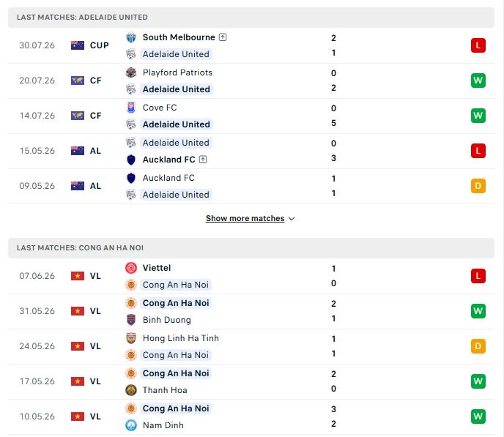
Task: Click the green W badge for Cove FC match
Action: tap(478, 116)
